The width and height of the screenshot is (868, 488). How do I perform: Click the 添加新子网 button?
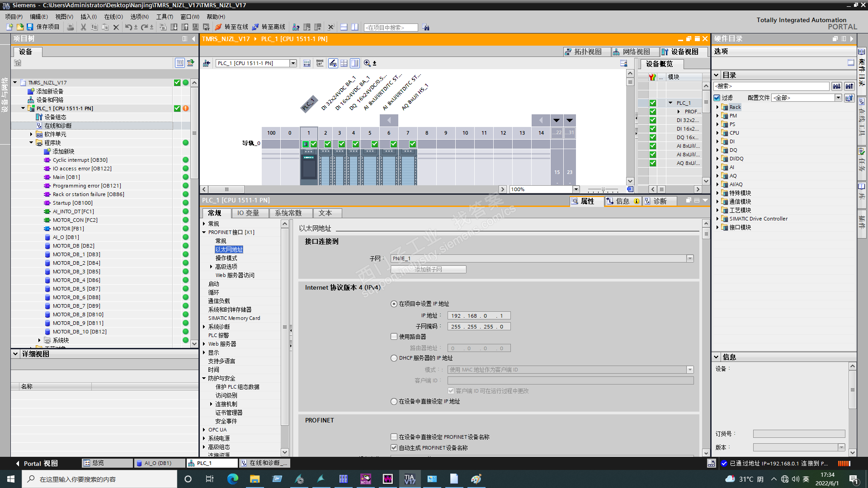point(428,269)
